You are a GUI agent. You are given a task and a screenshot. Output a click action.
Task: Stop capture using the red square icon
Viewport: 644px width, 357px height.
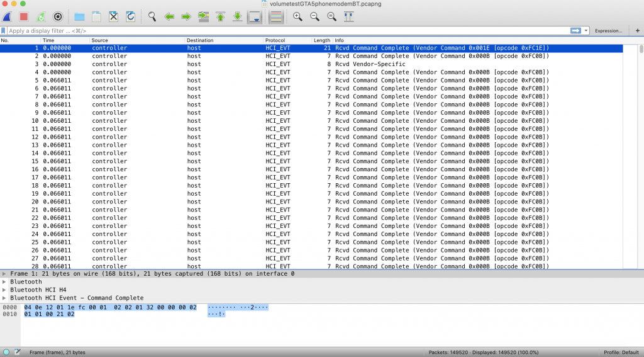[x=23, y=16]
